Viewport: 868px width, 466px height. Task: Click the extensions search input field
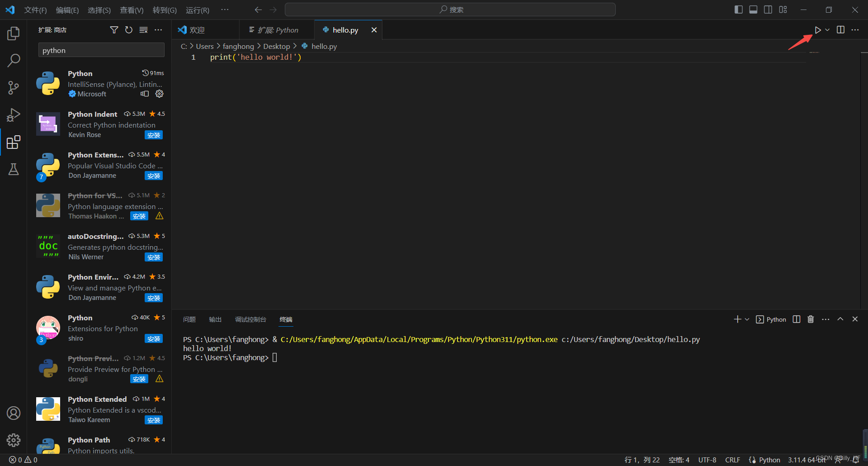point(101,50)
